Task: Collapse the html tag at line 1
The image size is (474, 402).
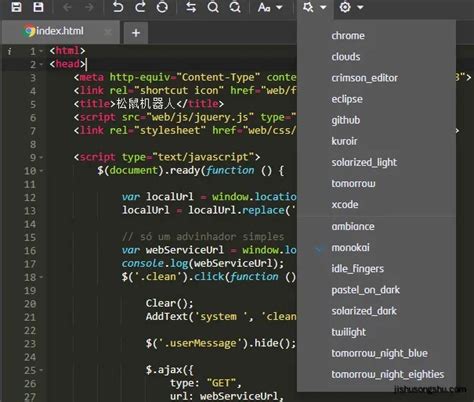Action: (x=41, y=51)
